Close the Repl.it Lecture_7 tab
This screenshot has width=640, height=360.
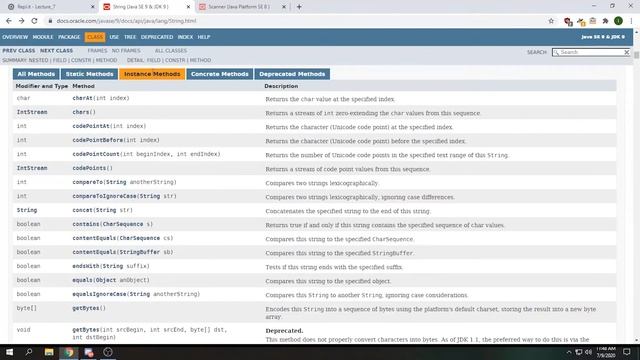93,7
